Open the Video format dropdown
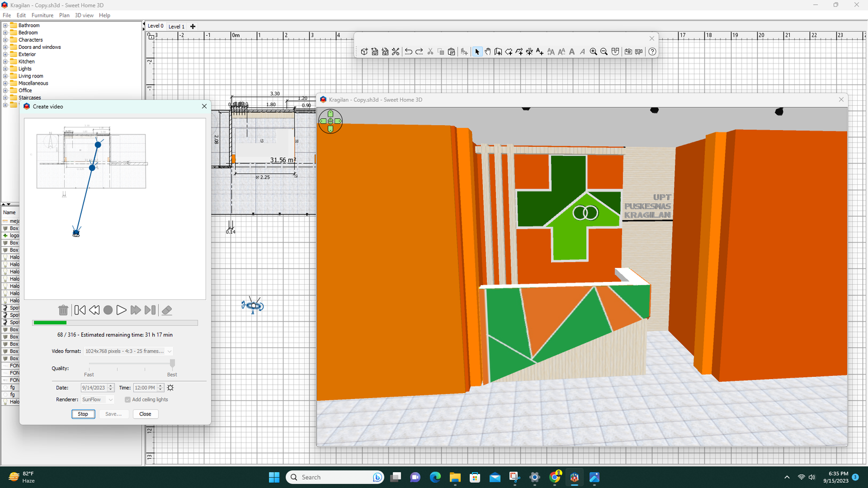The image size is (868, 488). click(x=128, y=351)
